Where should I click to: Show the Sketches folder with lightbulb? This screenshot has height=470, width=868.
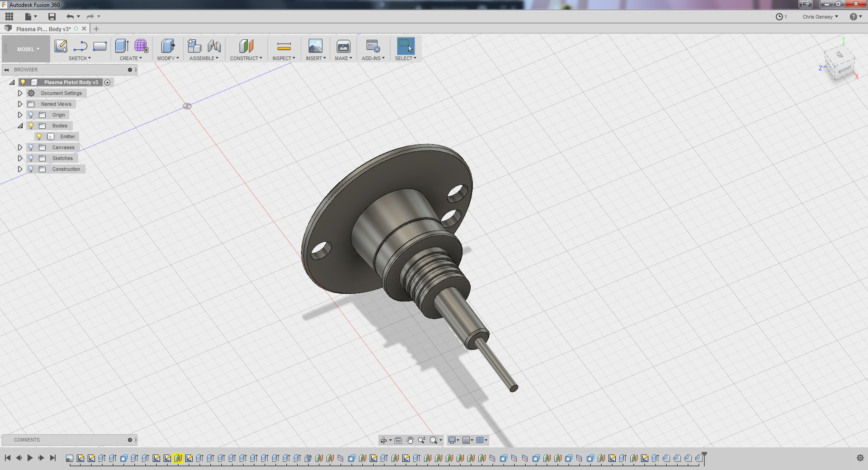(31, 158)
